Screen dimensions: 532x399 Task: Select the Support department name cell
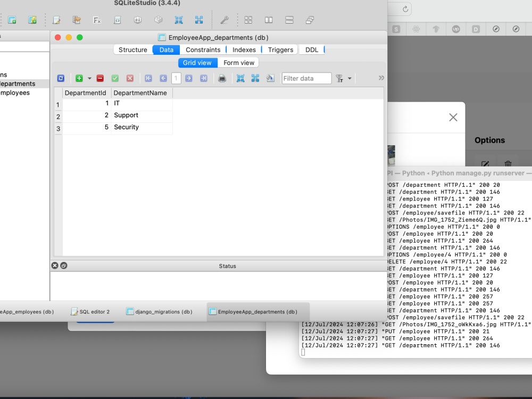(x=142, y=117)
